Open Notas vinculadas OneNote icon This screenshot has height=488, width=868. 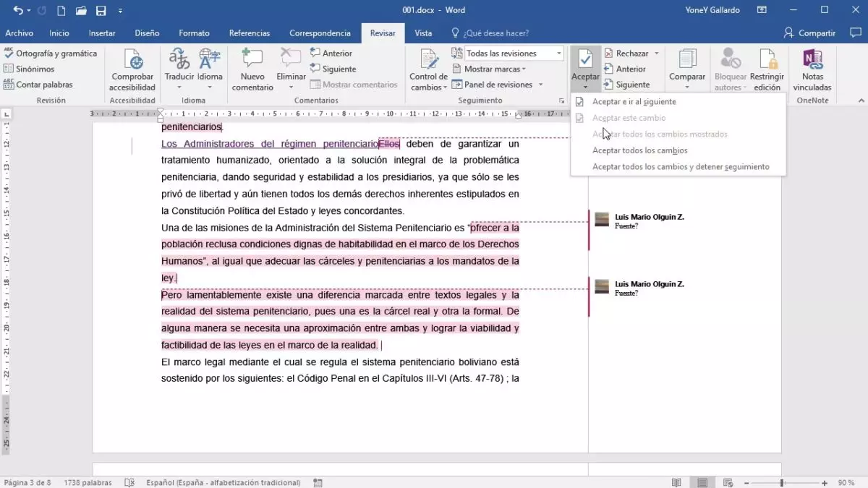click(x=812, y=60)
